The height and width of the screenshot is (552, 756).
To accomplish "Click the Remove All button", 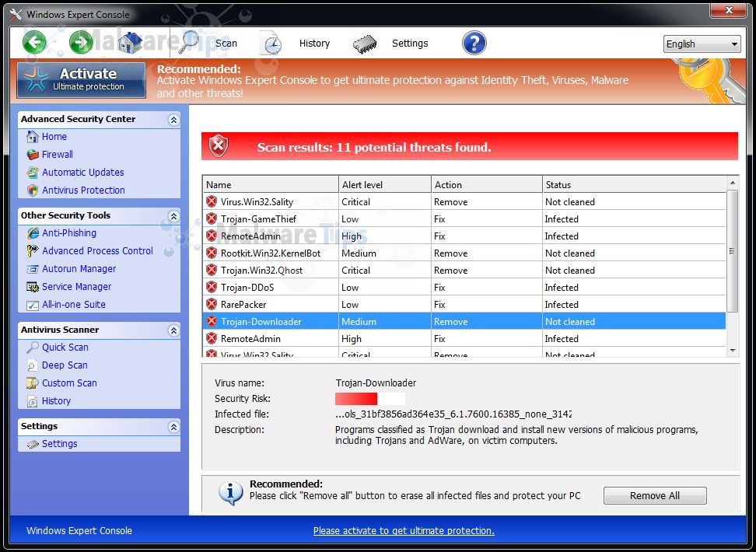I will tap(654, 496).
